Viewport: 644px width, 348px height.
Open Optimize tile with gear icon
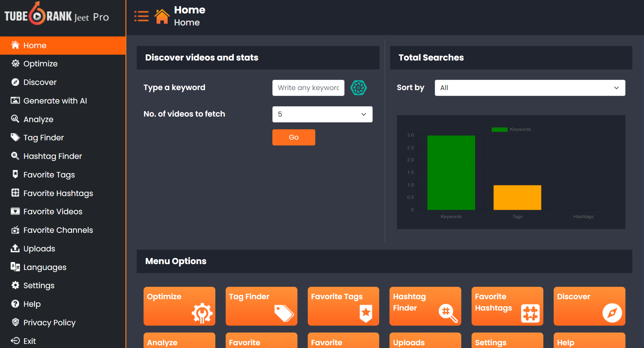click(179, 306)
